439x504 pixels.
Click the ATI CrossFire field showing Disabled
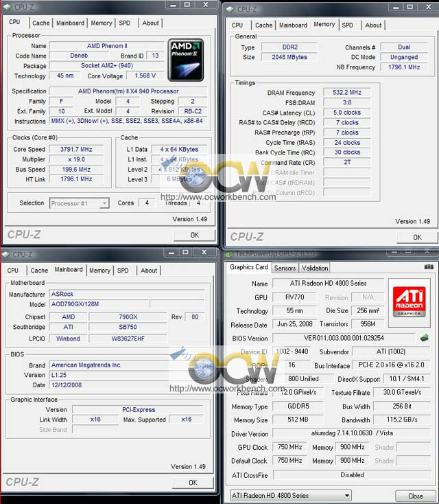coord(352,474)
